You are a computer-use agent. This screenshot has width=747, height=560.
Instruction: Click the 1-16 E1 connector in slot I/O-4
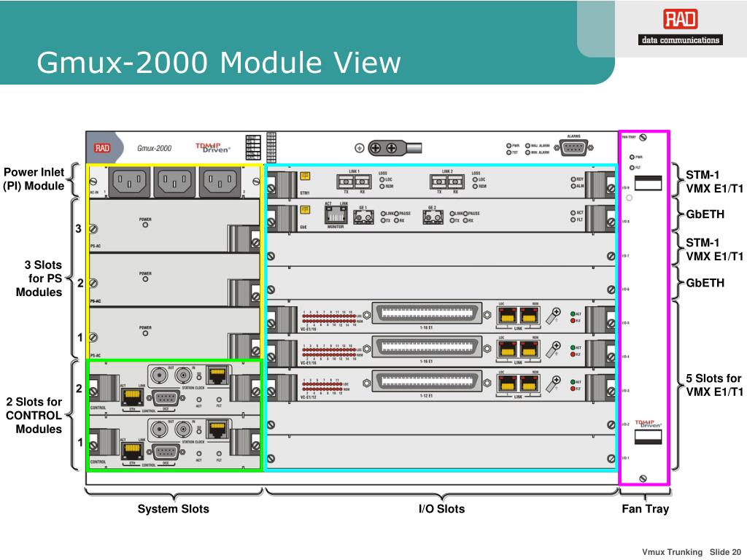(426, 347)
